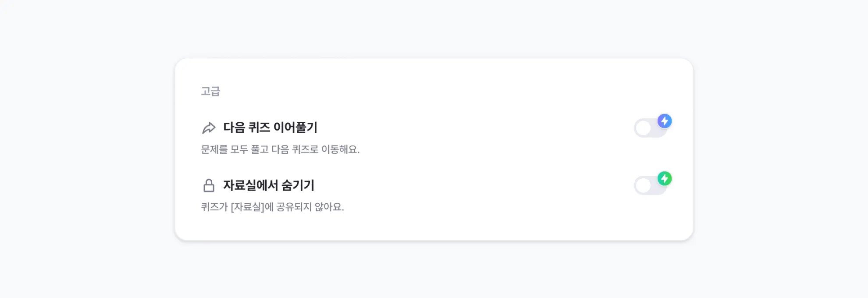Click the forward arrow icon beside 다음 퀴즈 이어풀기
Screen dimensions: 868x298
coord(209,128)
